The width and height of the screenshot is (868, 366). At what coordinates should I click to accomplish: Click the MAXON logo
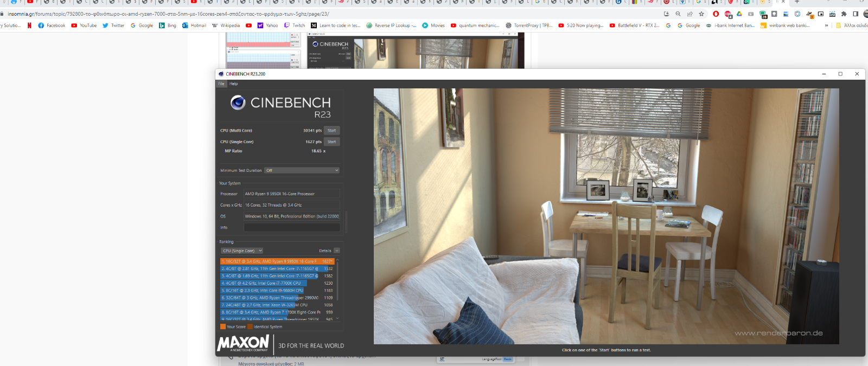243,343
